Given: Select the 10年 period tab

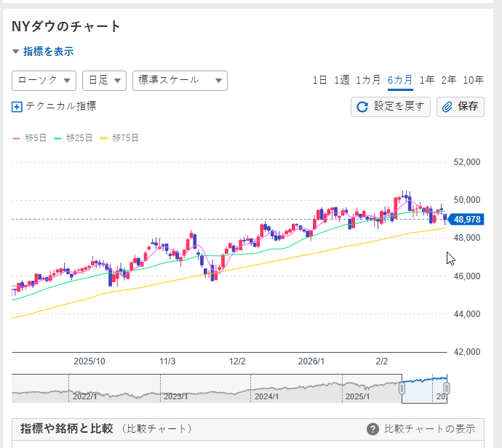Looking at the screenshot, I should point(473,80).
